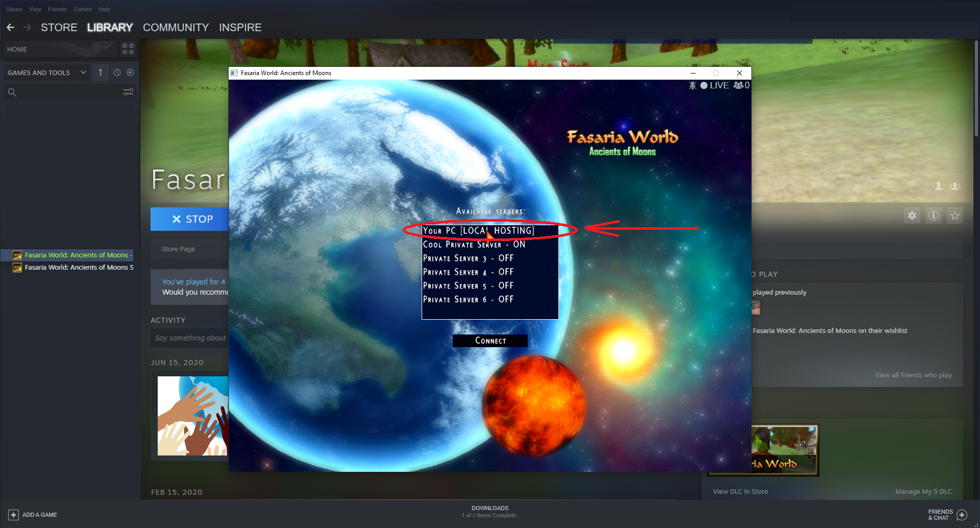Open the Games menu
This screenshot has width=980, height=528.
tap(82, 9)
